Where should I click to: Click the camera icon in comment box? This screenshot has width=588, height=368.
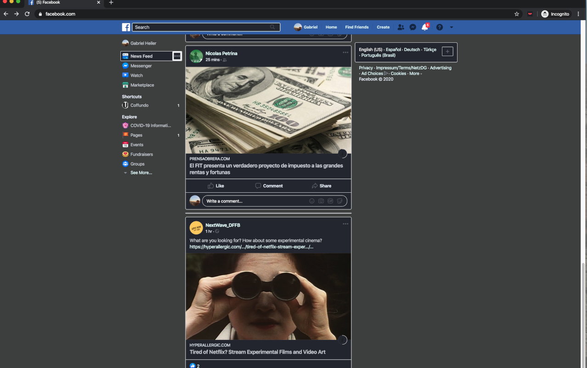click(x=321, y=201)
